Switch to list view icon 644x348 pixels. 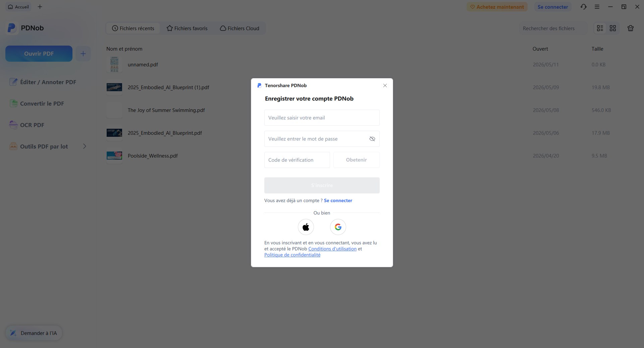point(600,28)
